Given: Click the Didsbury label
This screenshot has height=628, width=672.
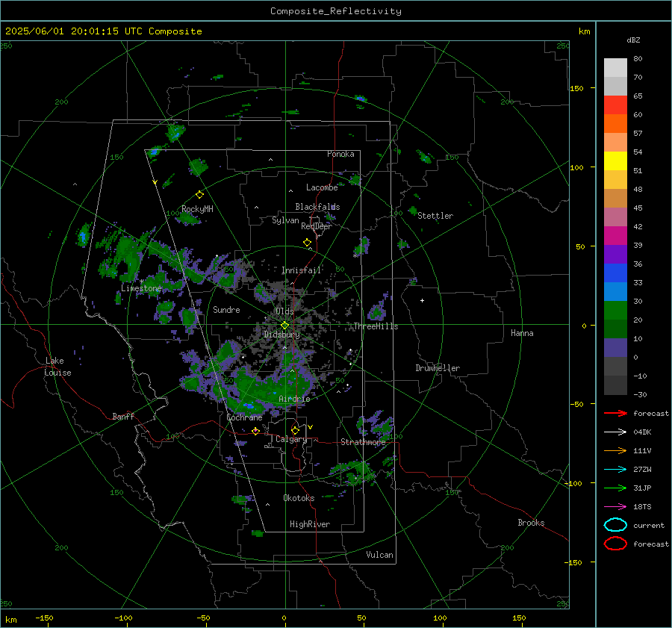Looking at the screenshot, I should [x=281, y=335].
